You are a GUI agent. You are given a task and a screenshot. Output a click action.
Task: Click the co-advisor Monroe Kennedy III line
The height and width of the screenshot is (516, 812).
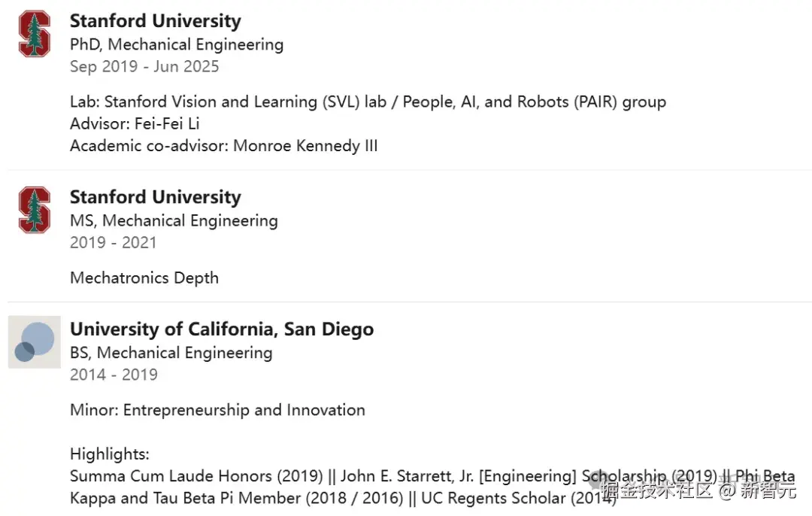click(x=223, y=146)
